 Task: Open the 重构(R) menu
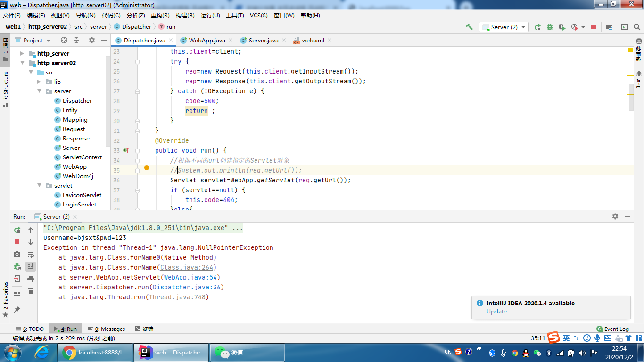(x=160, y=15)
